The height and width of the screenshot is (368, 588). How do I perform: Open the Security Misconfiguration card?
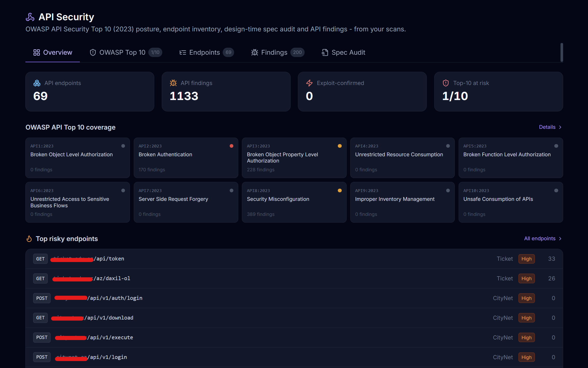point(294,202)
